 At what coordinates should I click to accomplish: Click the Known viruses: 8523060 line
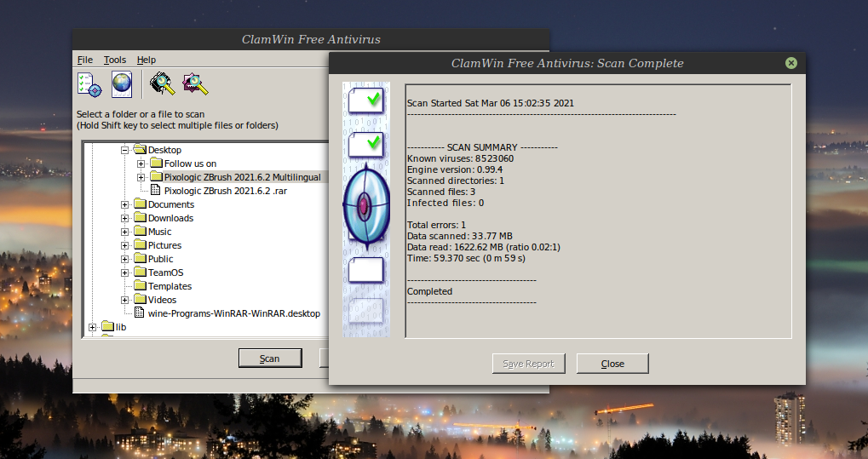click(460, 158)
